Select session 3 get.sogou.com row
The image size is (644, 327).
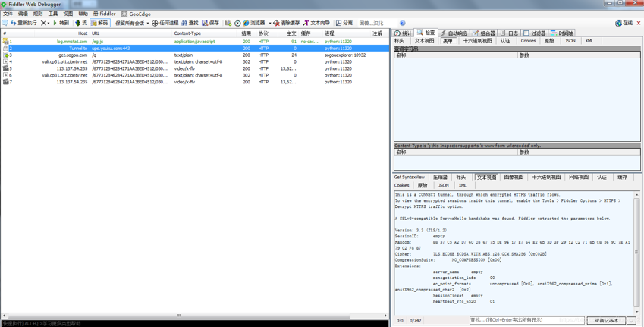[195, 55]
